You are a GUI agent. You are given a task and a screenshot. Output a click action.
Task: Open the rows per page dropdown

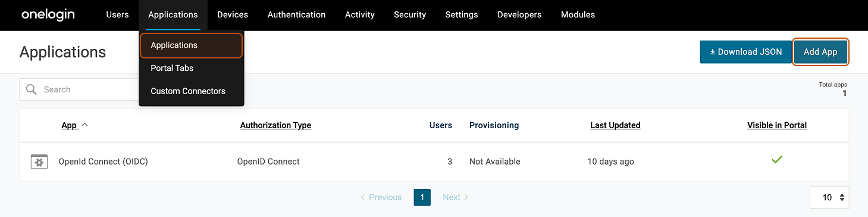point(829,197)
